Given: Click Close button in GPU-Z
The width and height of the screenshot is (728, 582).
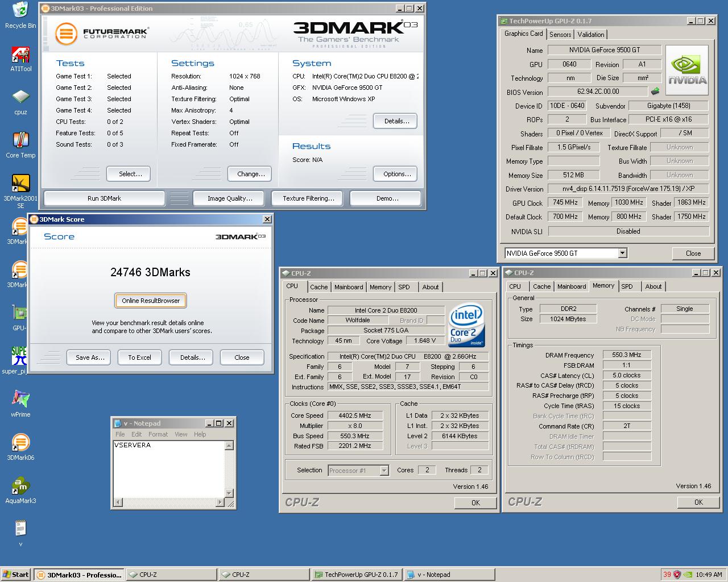Looking at the screenshot, I should [x=693, y=253].
